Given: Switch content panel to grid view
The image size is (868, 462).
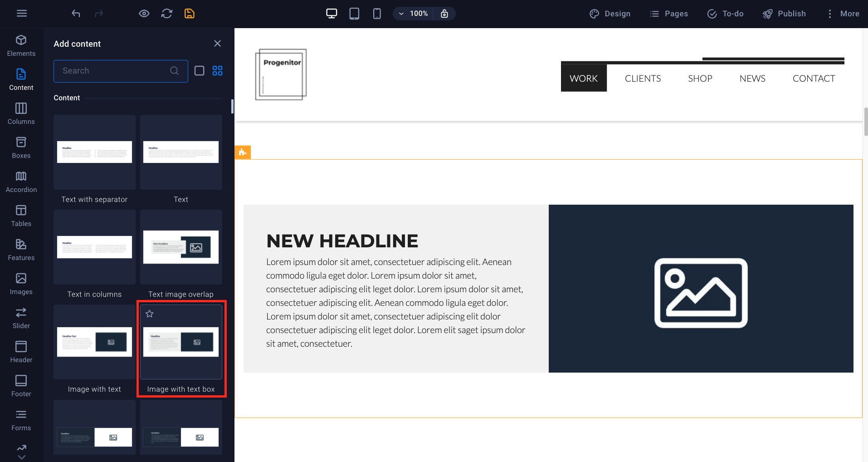Looking at the screenshot, I should 217,71.
